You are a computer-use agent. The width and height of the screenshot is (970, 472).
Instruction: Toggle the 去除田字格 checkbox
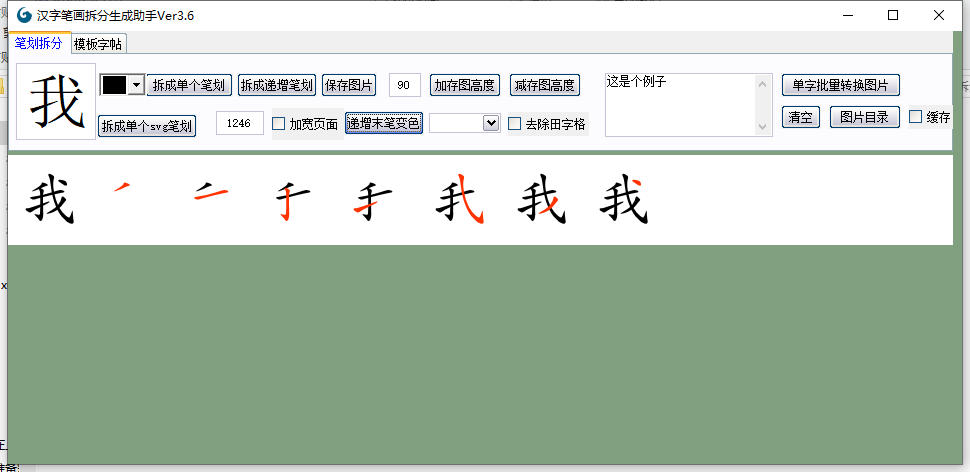(515, 124)
